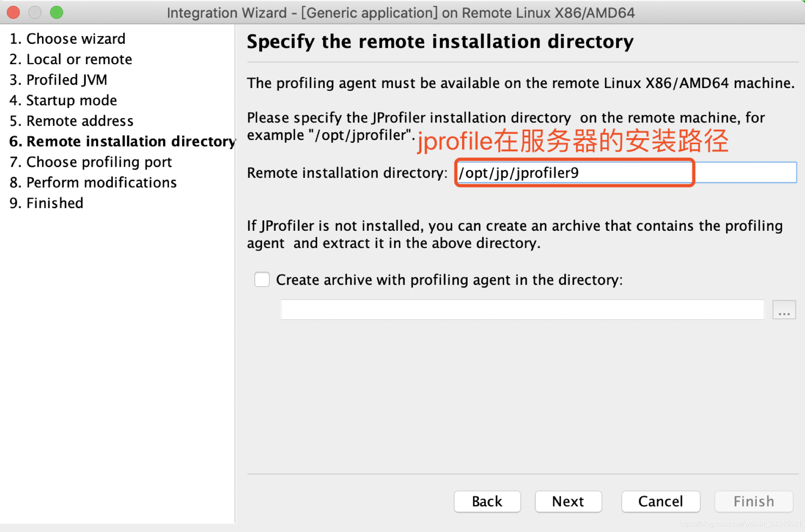805x532 pixels.
Task: Go Back to previous step
Action: 487,501
